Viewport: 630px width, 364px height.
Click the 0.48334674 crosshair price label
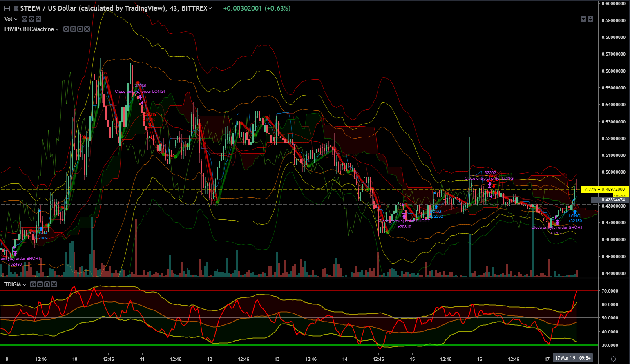(613, 200)
